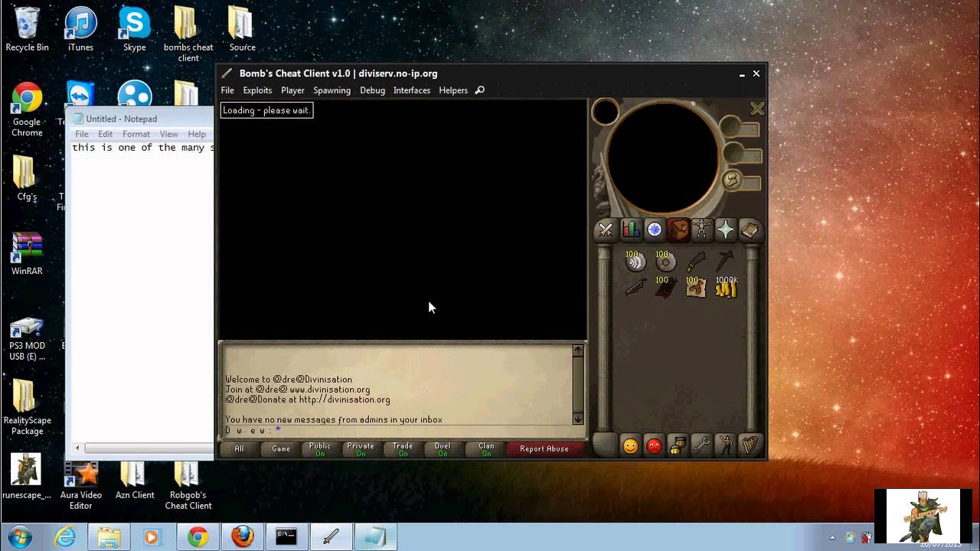
Task: Click the 1000K coins stack in inventory
Action: pyautogui.click(x=727, y=286)
